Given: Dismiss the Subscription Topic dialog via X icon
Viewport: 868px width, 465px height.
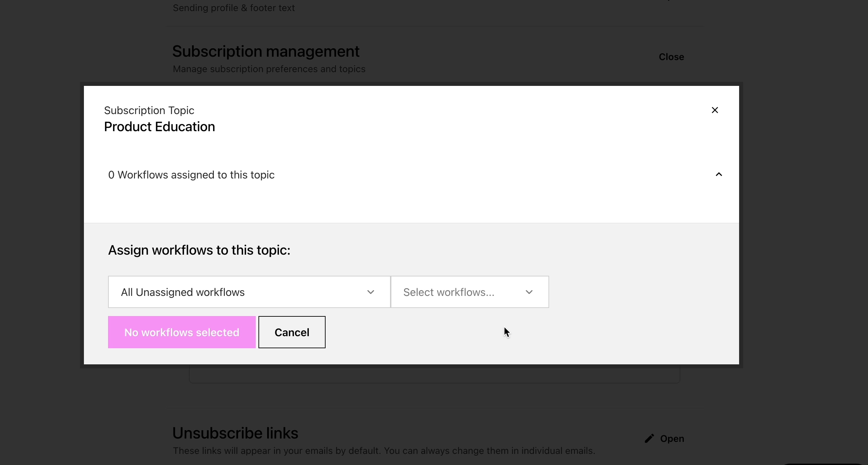Looking at the screenshot, I should point(715,110).
